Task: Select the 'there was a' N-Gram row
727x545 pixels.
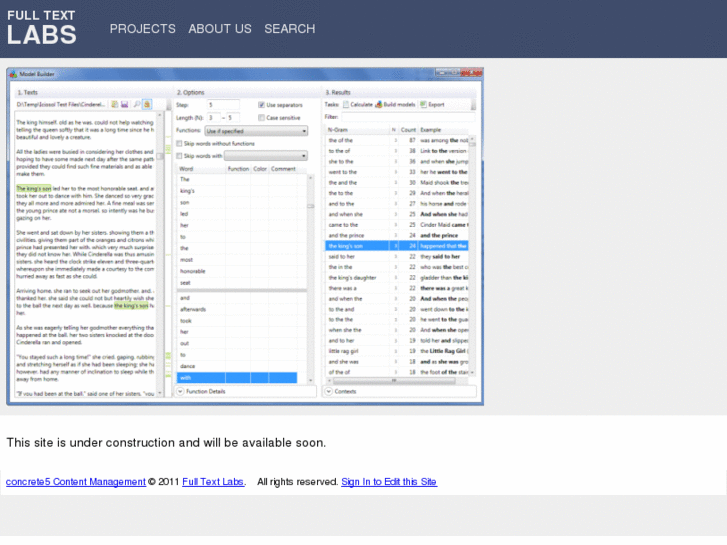Action: click(x=396, y=288)
